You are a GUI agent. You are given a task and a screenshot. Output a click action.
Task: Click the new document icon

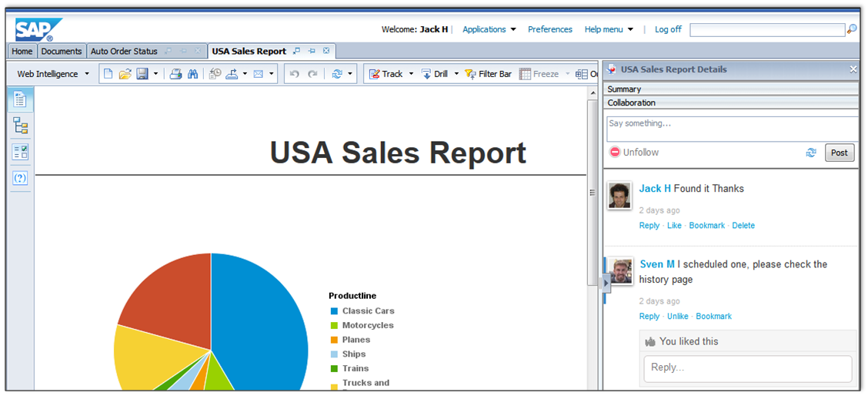tap(108, 74)
